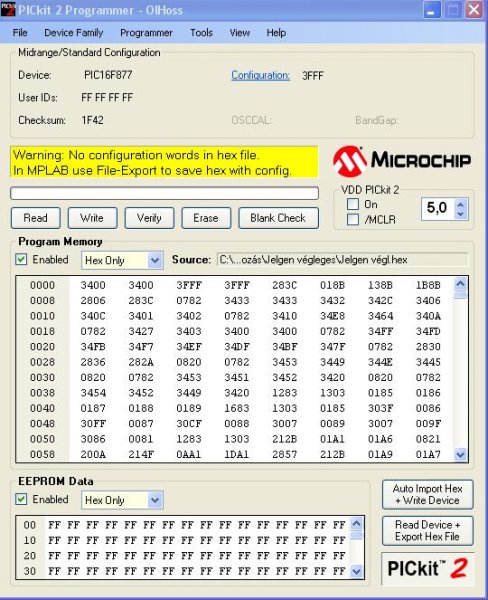Minimize the PICkit 2 Programmer window
Image resolution: width=488 pixels, height=600 pixels.
pyautogui.click(x=432, y=10)
